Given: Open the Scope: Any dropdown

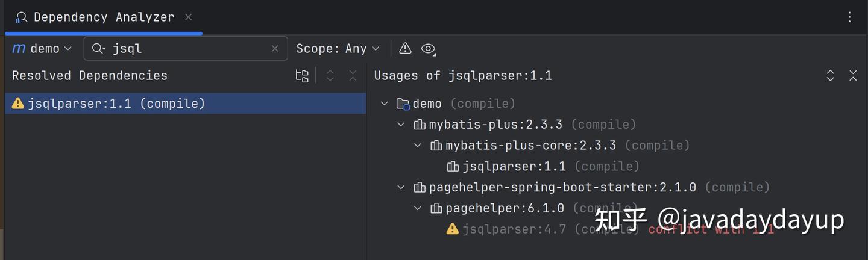Looking at the screenshot, I should (338, 49).
